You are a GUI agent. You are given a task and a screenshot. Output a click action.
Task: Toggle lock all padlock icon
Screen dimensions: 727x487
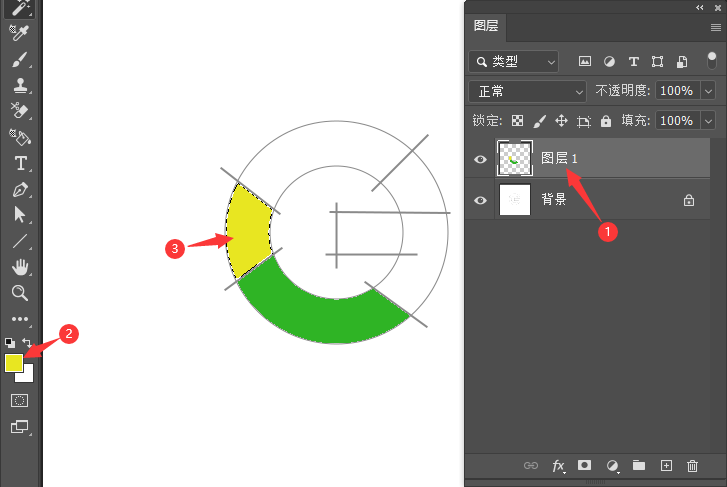pyautogui.click(x=606, y=121)
